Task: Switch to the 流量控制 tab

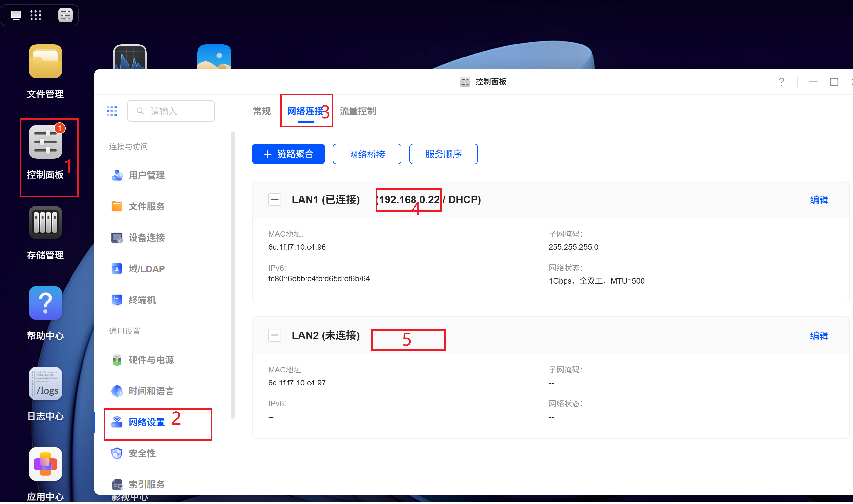Action: pyautogui.click(x=358, y=111)
